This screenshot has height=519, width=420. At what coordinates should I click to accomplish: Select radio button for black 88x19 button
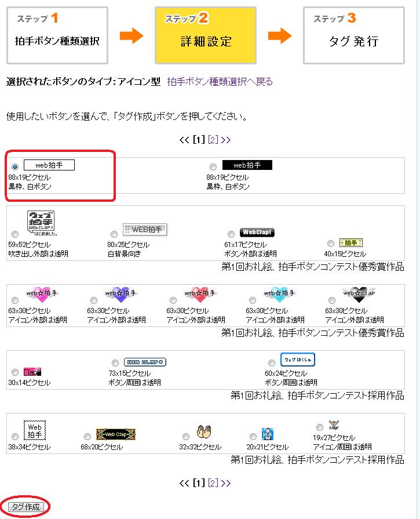pos(213,167)
